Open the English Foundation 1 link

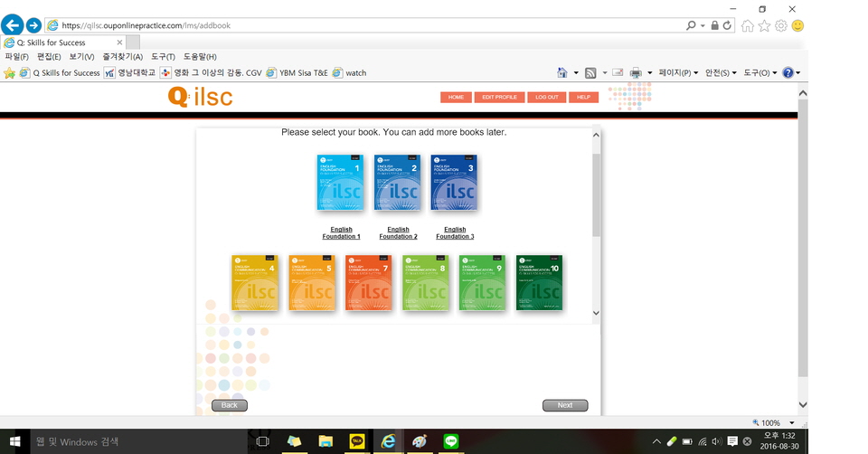(x=341, y=233)
